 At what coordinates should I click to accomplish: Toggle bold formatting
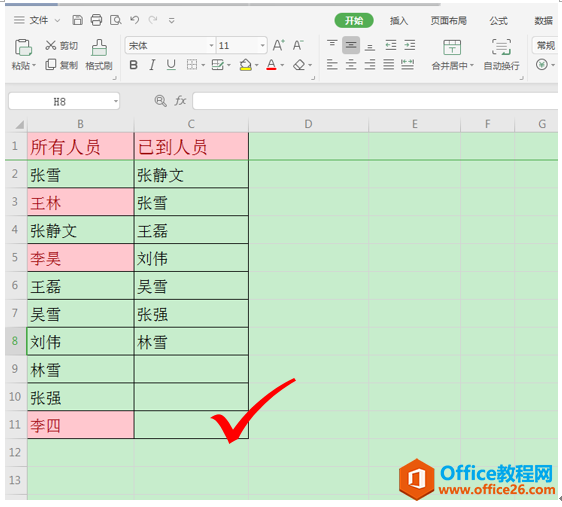point(134,65)
